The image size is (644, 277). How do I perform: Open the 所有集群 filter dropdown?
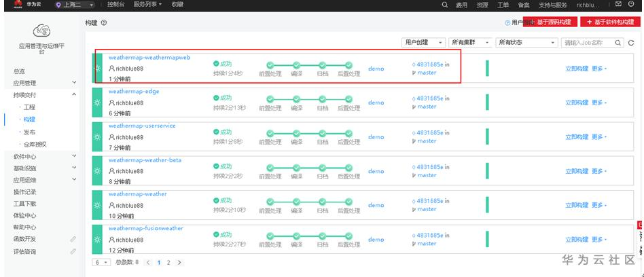(x=470, y=42)
